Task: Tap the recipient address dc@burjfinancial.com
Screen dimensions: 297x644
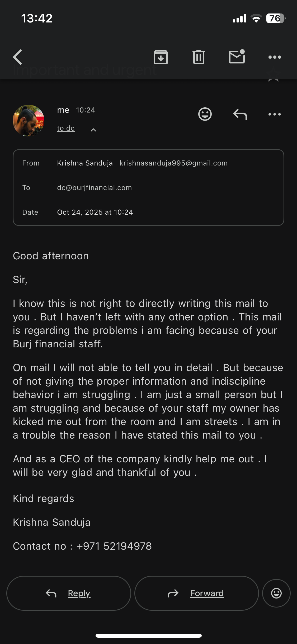Action: click(94, 188)
